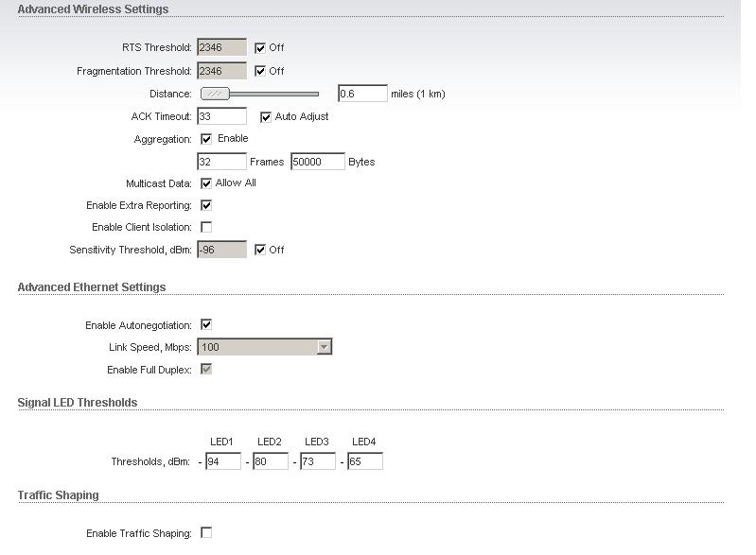Uncheck Enable Extra Reporting checkbox
The width and height of the screenshot is (756, 555).
tap(206, 205)
